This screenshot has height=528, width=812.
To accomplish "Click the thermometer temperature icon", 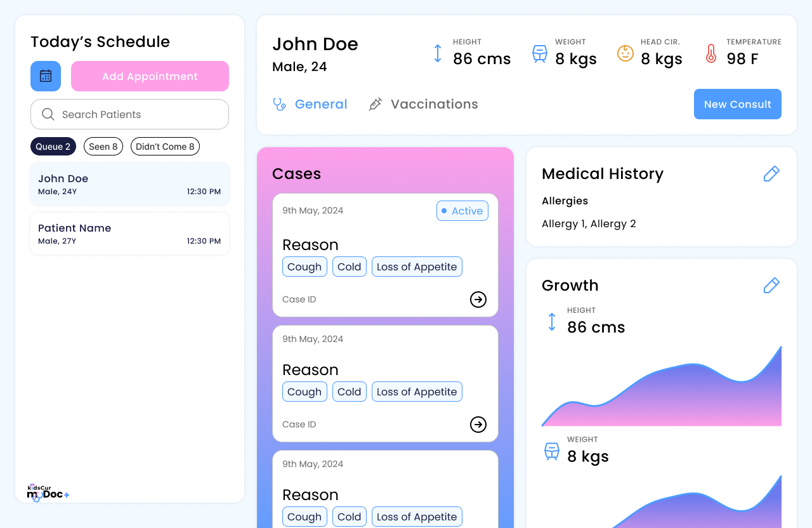I will coord(711,53).
